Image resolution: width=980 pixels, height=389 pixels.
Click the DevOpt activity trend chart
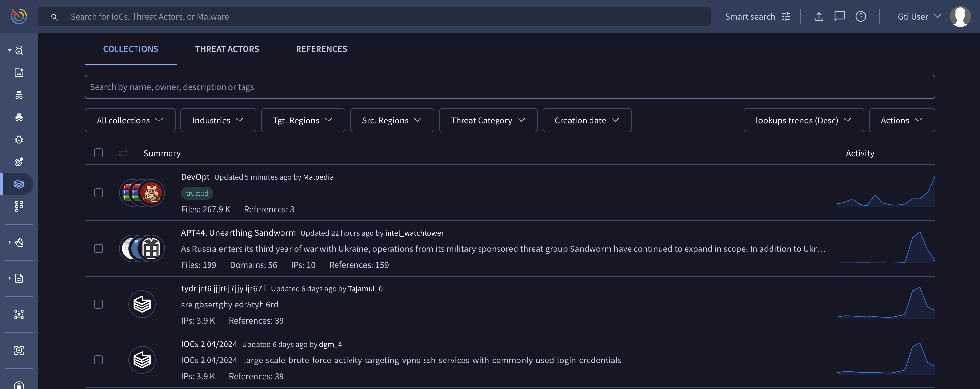886,192
